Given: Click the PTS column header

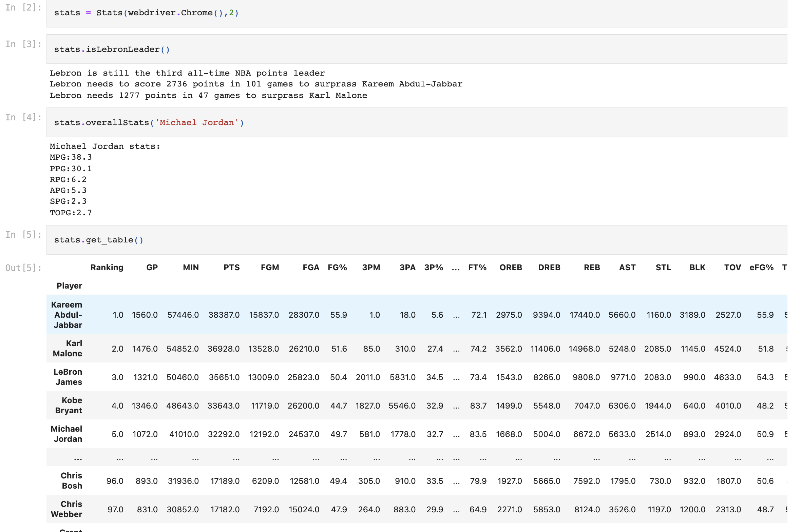Looking at the screenshot, I should (232, 268).
